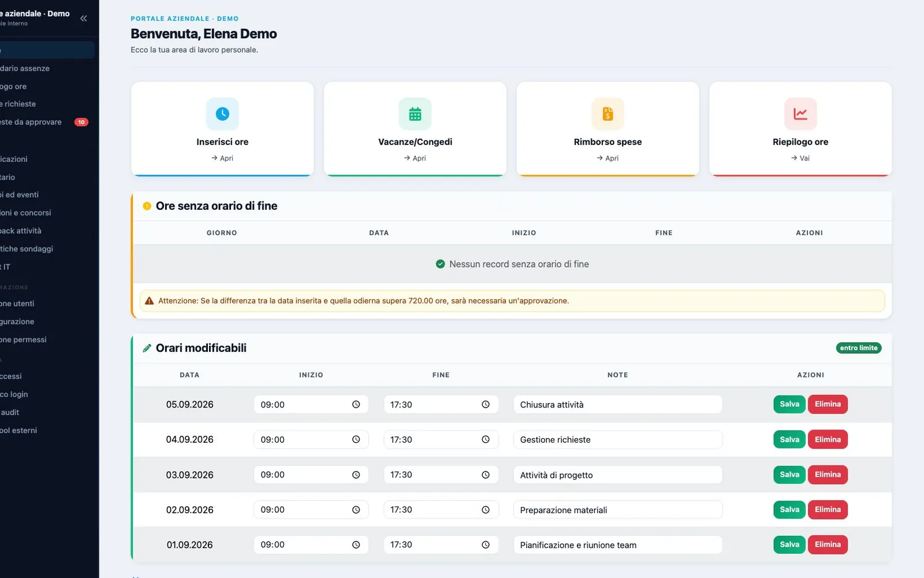Open time picker icon for 05.09.2026 end time
The height and width of the screenshot is (578, 924).
[486, 405]
